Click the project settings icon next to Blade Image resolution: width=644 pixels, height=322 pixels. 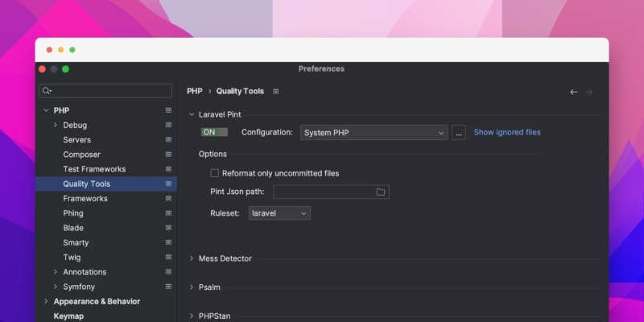click(x=168, y=228)
